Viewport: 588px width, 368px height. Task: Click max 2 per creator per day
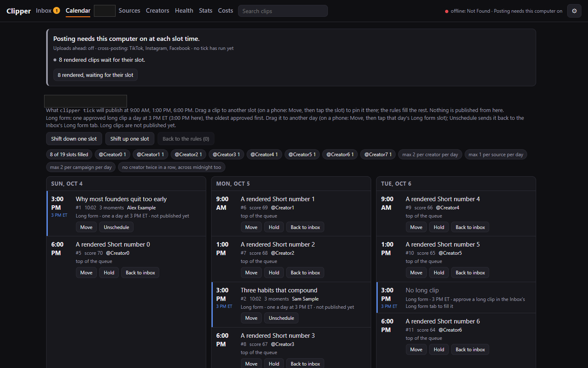[x=430, y=155]
